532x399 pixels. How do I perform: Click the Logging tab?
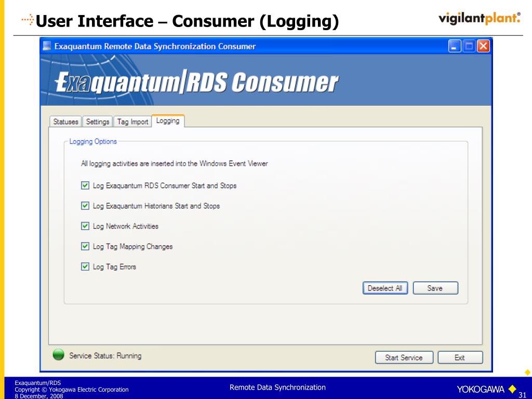(x=168, y=121)
